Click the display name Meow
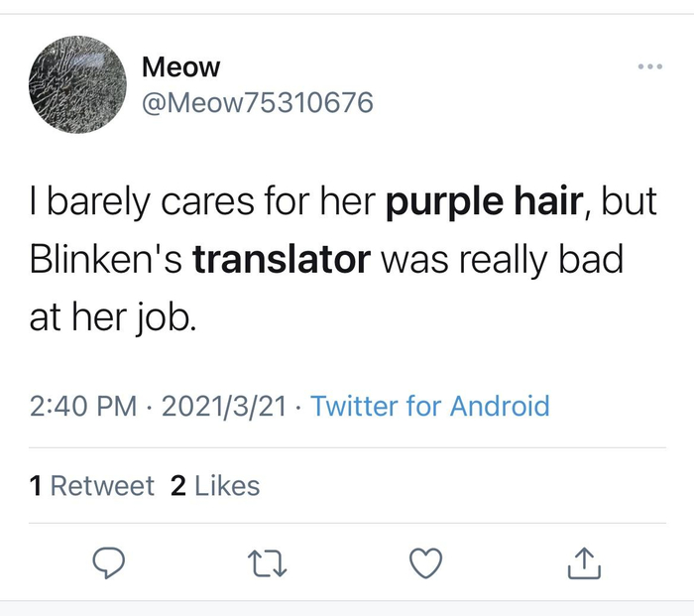The width and height of the screenshot is (694, 616). click(180, 67)
